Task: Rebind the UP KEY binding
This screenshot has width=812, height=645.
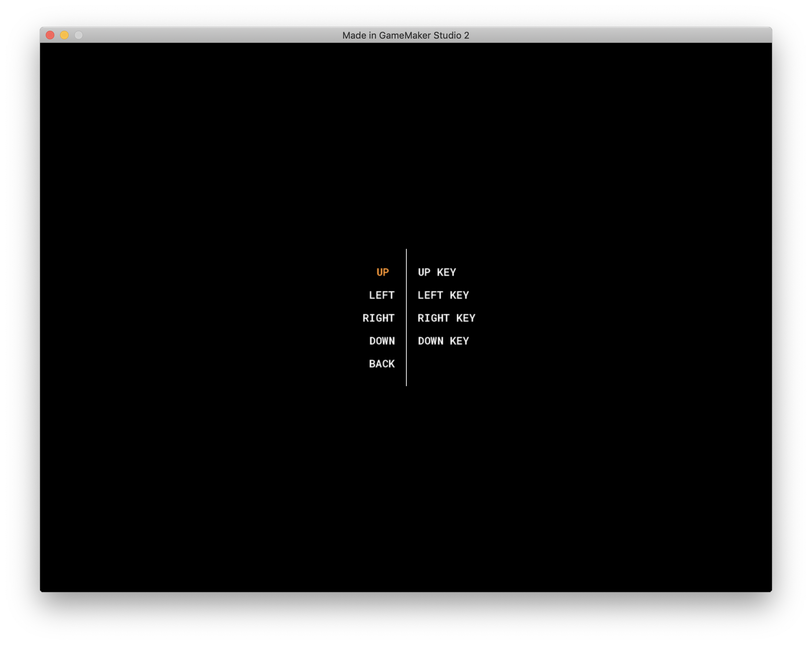Action: (x=436, y=272)
